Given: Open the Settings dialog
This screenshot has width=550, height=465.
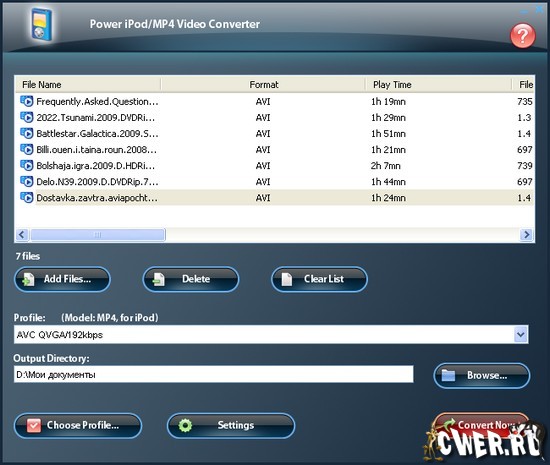Looking at the screenshot, I should (231, 426).
